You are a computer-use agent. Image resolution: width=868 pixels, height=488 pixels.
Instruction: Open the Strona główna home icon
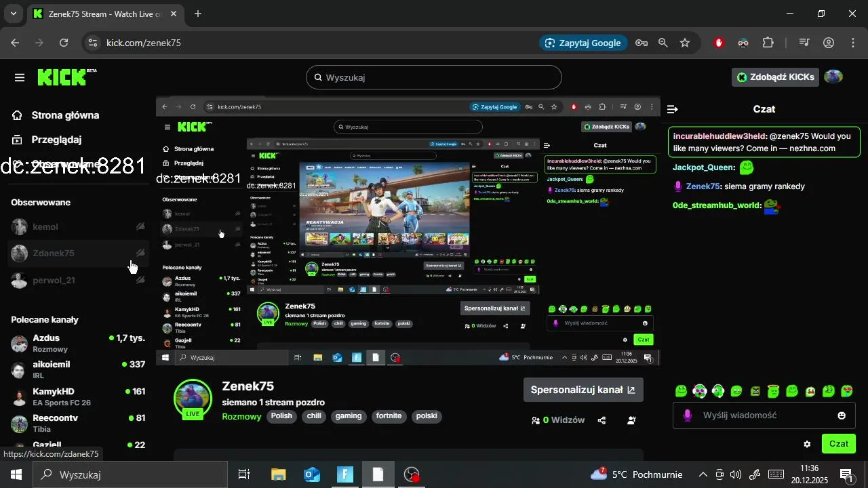[17, 115]
